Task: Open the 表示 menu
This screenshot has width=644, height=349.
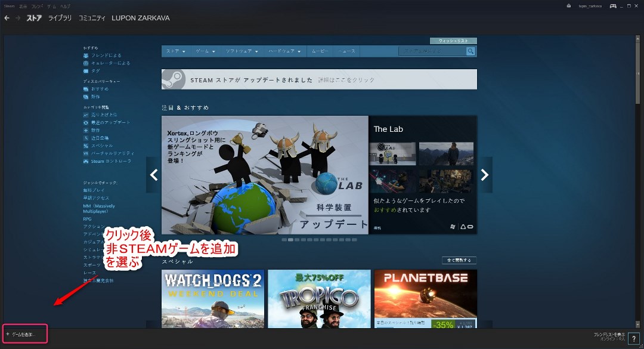Action: tap(23, 6)
